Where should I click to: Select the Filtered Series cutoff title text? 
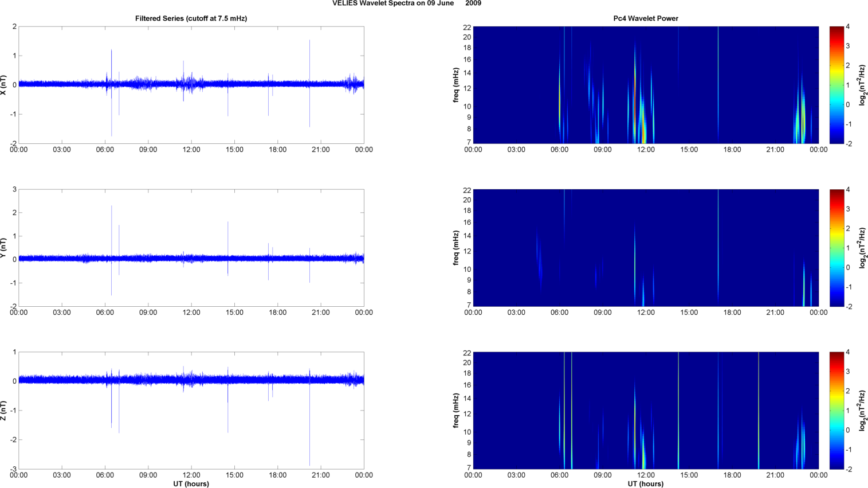tap(191, 18)
